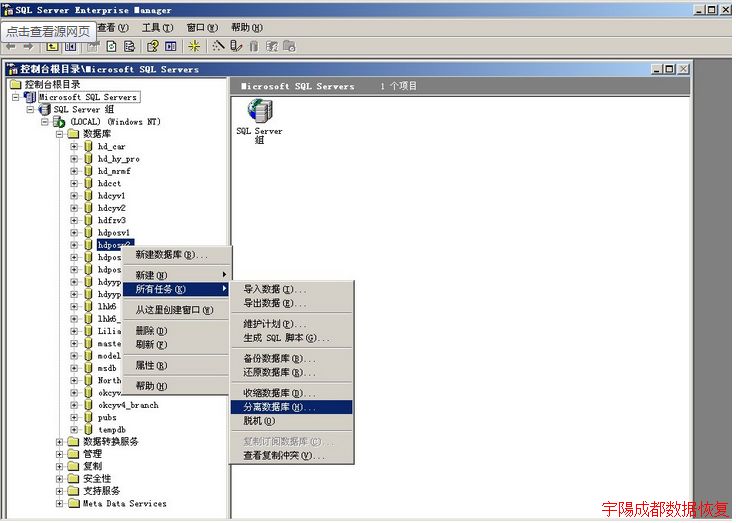The height and width of the screenshot is (523, 736).
Task: Toggle the show/hide action pane icon
Action: coord(171,46)
